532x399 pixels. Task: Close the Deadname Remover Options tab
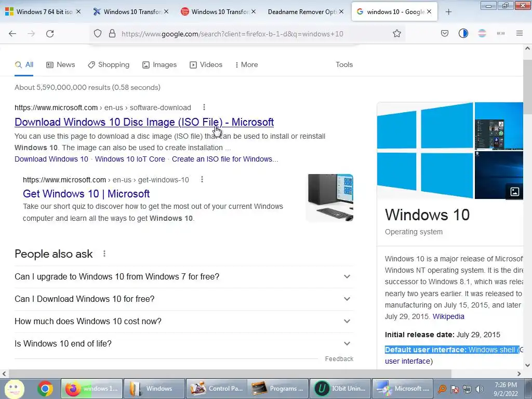click(341, 11)
